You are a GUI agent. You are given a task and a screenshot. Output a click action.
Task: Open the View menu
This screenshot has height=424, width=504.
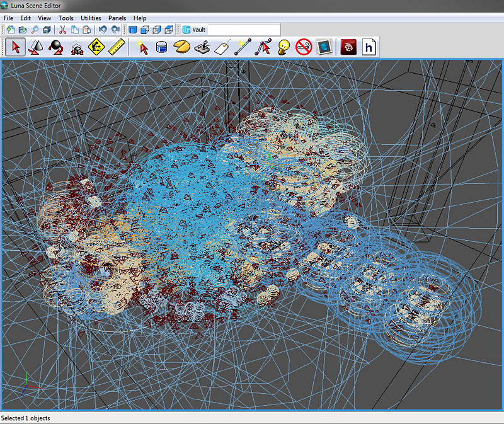click(x=44, y=18)
